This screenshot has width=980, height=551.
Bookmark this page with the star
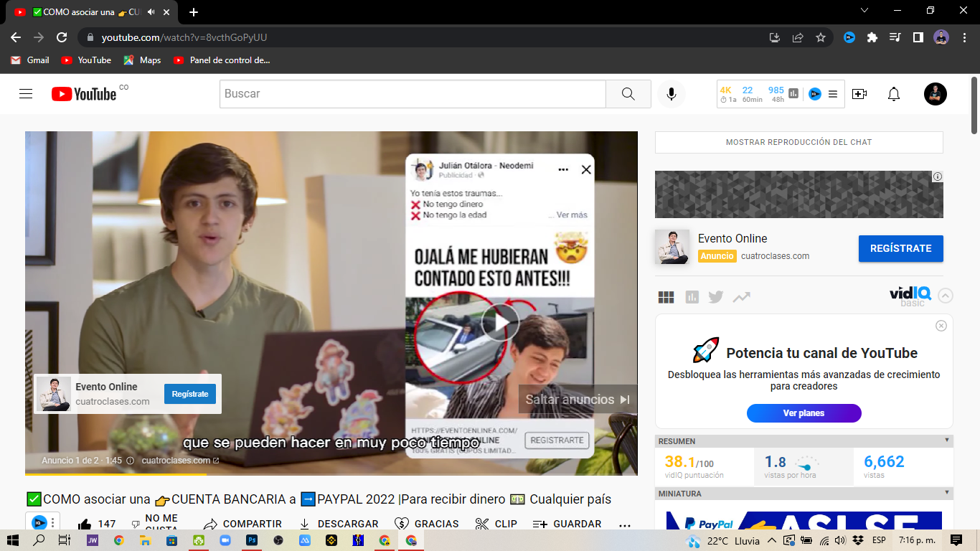pos(821,37)
